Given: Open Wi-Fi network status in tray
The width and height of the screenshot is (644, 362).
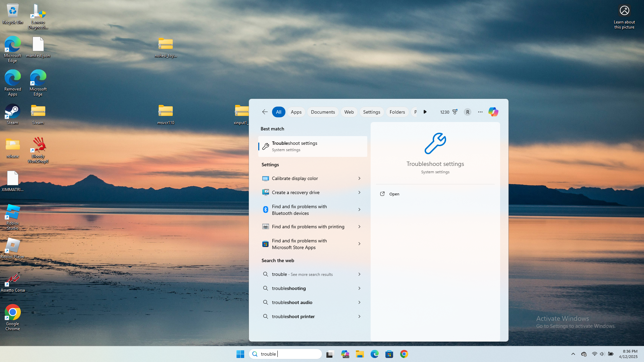Looking at the screenshot, I should point(594,354).
